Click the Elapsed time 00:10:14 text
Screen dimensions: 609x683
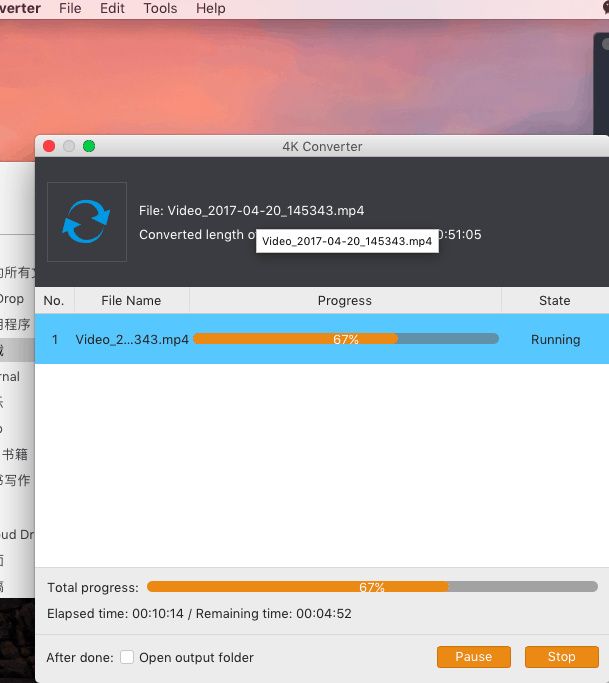click(x=115, y=613)
